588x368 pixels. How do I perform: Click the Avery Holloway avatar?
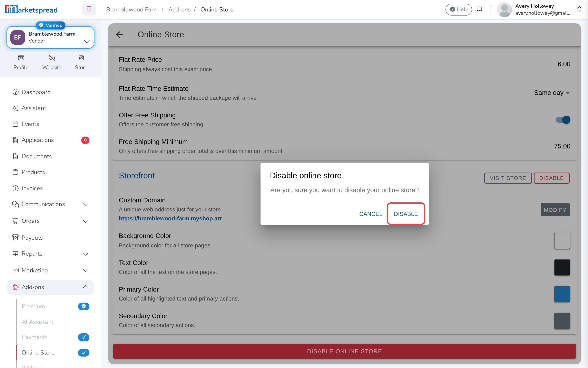click(x=504, y=9)
